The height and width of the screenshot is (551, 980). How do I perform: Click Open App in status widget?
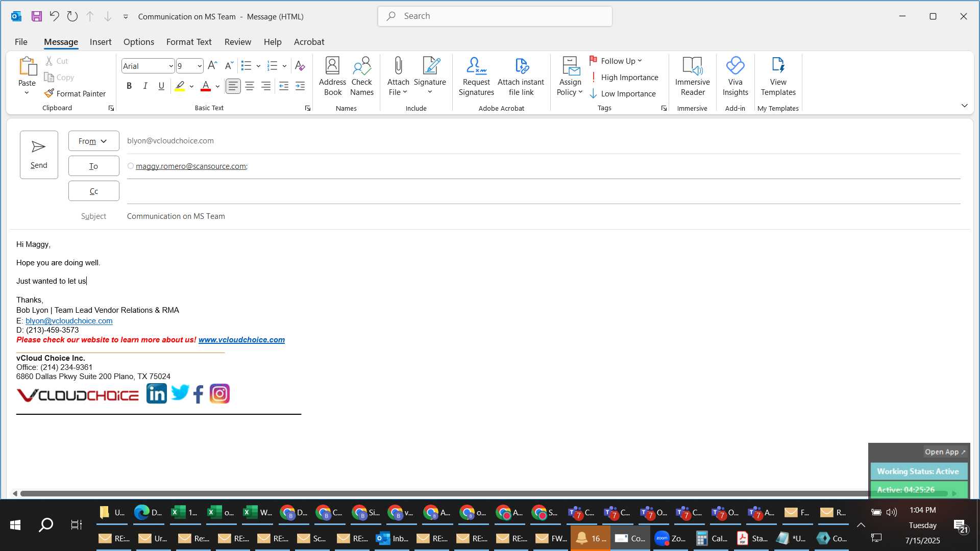(x=945, y=452)
